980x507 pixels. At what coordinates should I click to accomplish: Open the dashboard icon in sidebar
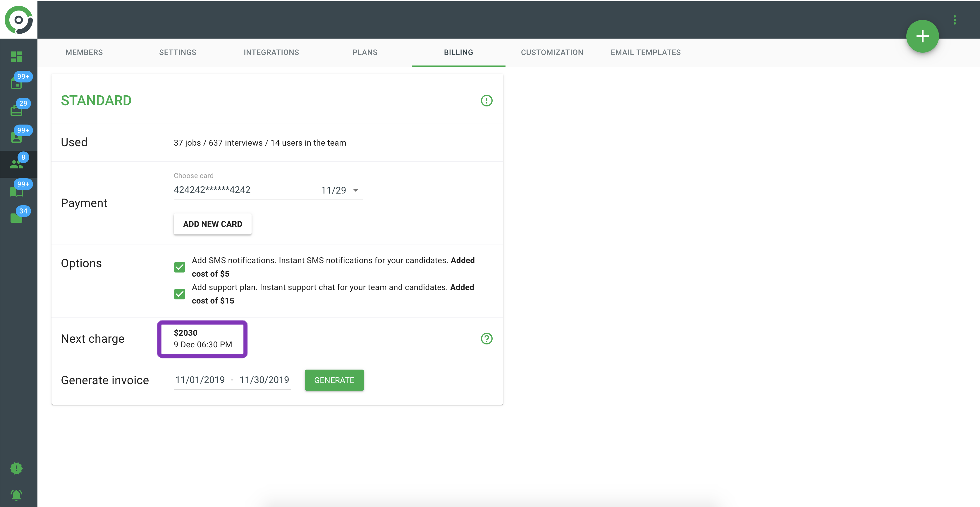pos(16,57)
